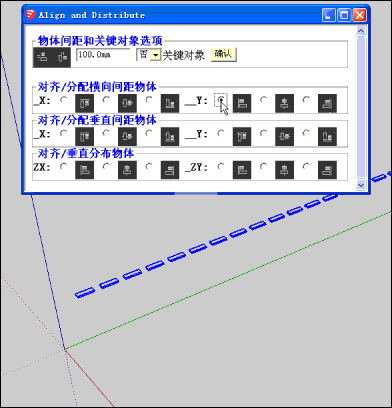Select right-align radio in 垂直分布 ZX group

pos(149,166)
